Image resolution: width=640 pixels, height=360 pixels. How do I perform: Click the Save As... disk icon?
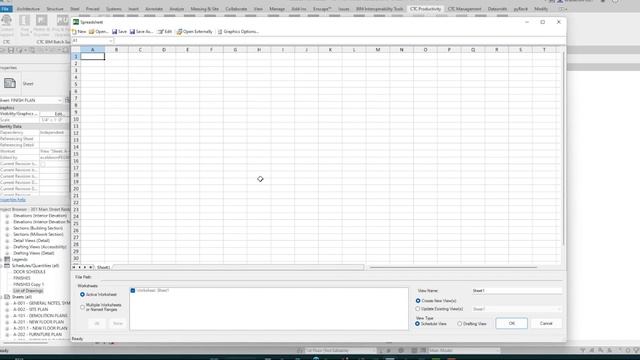click(x=132, y=31)
